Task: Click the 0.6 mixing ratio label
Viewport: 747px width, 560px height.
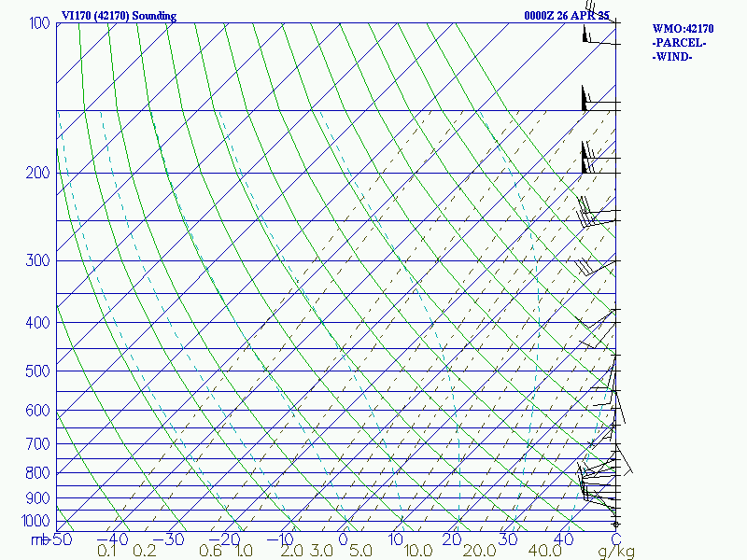Action: point(210,551)
